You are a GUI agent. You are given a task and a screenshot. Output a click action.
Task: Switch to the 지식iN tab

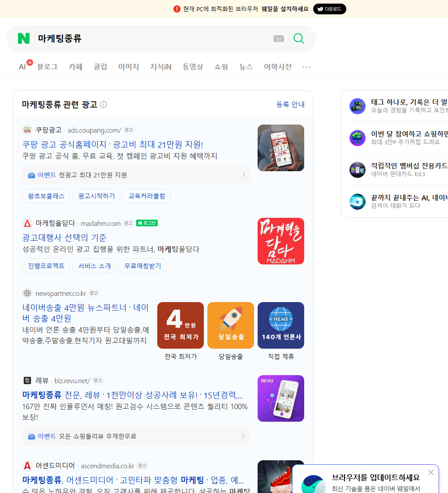(x=161, y=67)
